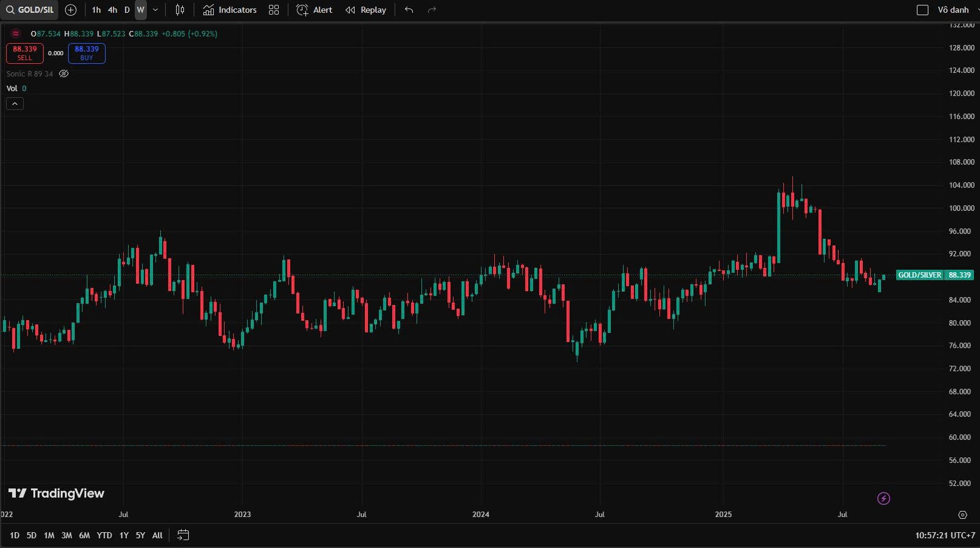Click the change value +0.805 (+0.92%)
This screenshot has height=548, width=980.
click(189, 33)
